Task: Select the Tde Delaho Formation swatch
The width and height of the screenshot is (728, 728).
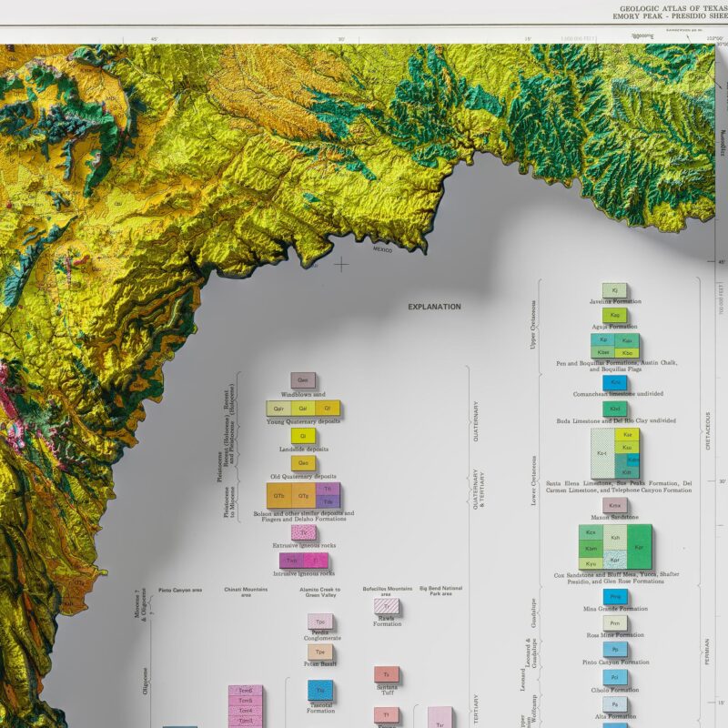Action: pos(328,501)
